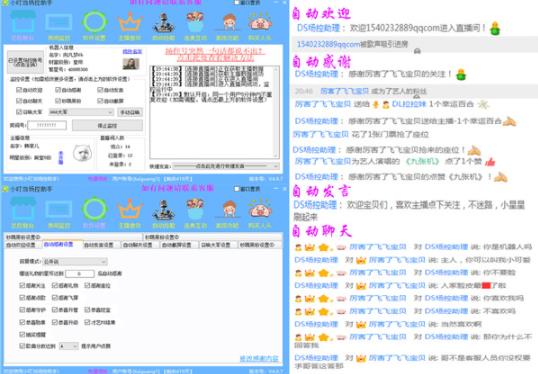Image resolution: width=538 pixels, height=374 pixels.
Task: Toggle the 自动感谢 checkbox in top window
Action: pos(58,90)
